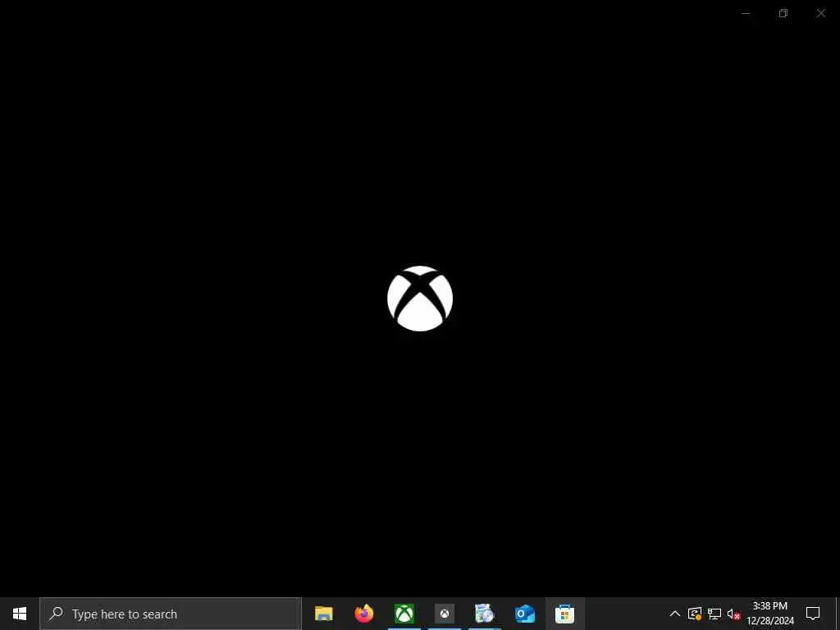The image size is (840, 630).
Task: Show hidden system tray icons
Action: point(675,614)
